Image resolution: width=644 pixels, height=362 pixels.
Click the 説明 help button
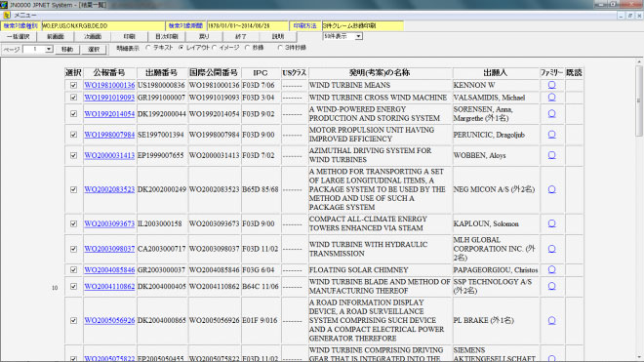tap(278, 36)
